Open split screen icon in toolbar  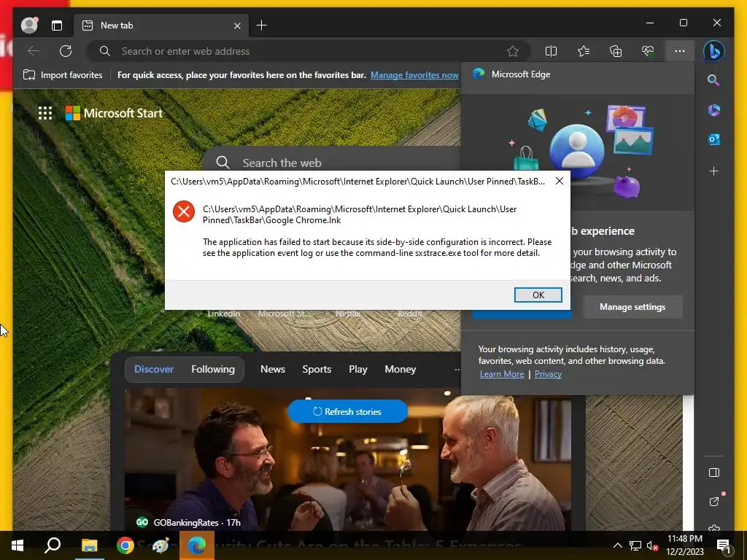pyautogui.click(x=551, y=51)
